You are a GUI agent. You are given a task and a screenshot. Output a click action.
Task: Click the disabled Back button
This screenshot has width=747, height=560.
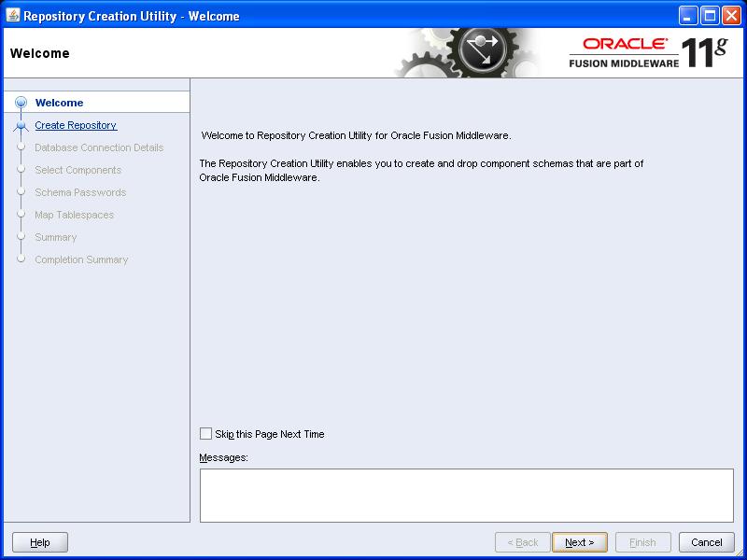(x=523, y=542)
